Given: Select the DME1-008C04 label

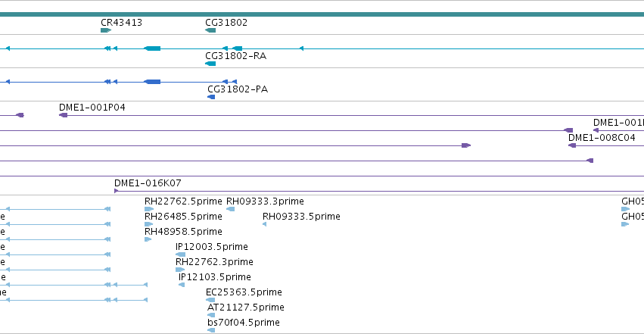Looking at the screenshot, I should [602, 138].
